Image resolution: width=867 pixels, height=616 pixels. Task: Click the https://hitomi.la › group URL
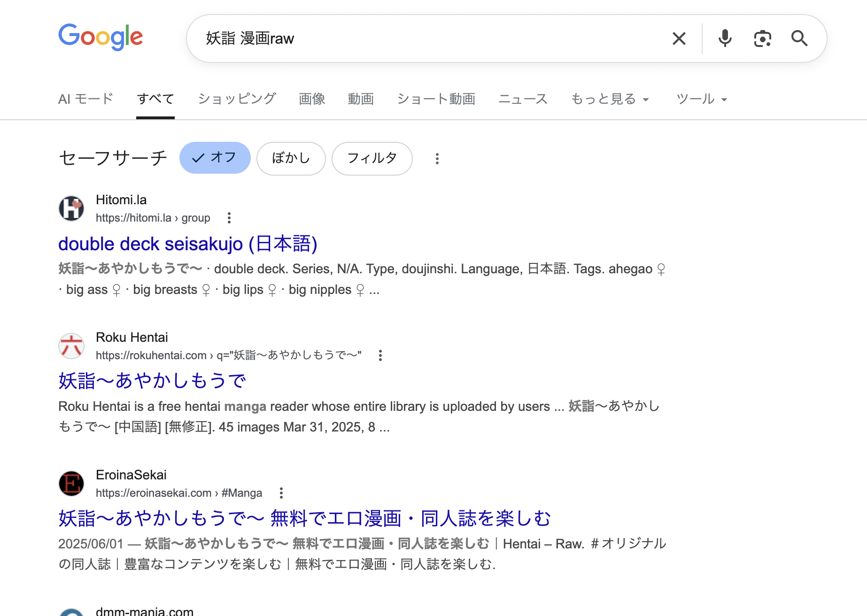pos(153,218)
